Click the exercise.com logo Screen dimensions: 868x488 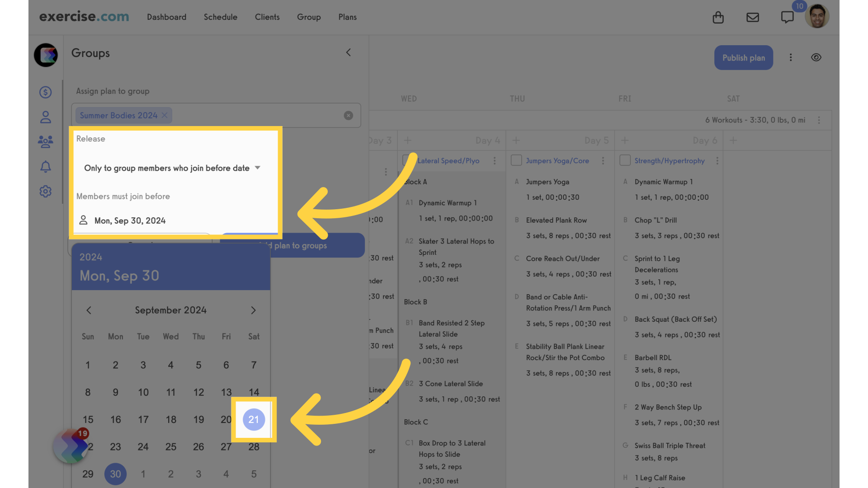point(84,17)
